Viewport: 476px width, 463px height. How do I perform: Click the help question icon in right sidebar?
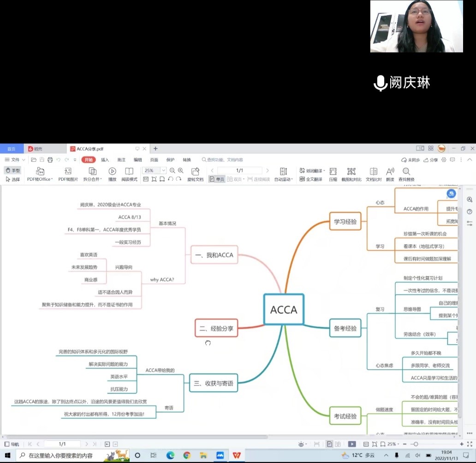[470, 211]
